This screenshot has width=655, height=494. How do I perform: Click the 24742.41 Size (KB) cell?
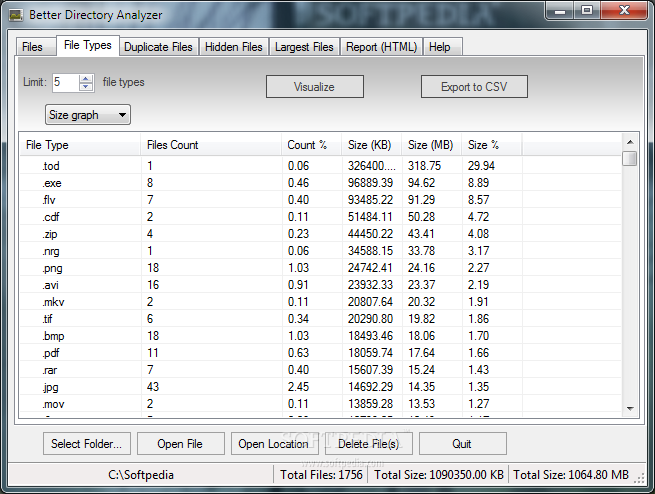tap(371, 268)
